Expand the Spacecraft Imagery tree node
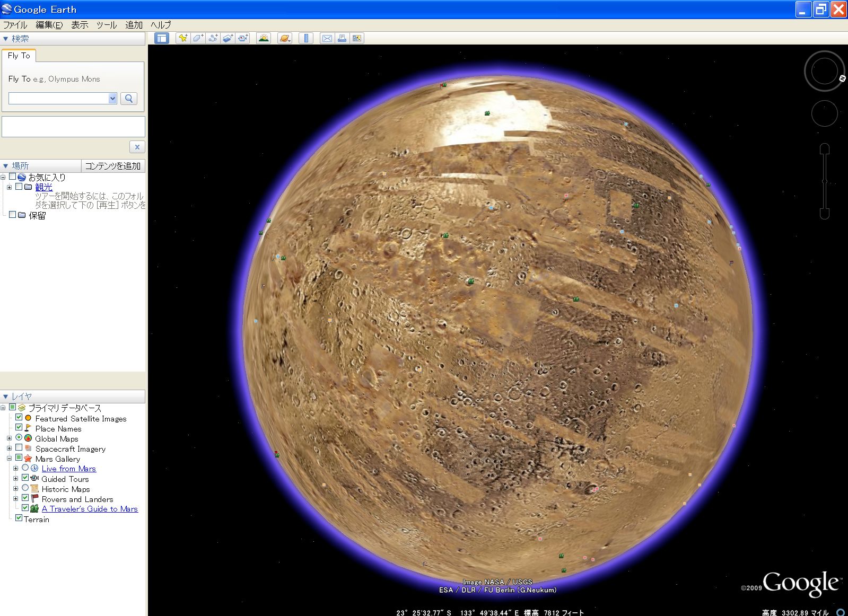Viewport: 848px width, 616px height. 9,448
